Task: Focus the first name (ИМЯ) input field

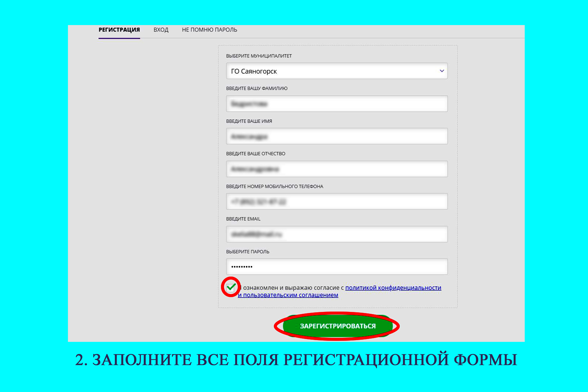Action: 337,136
